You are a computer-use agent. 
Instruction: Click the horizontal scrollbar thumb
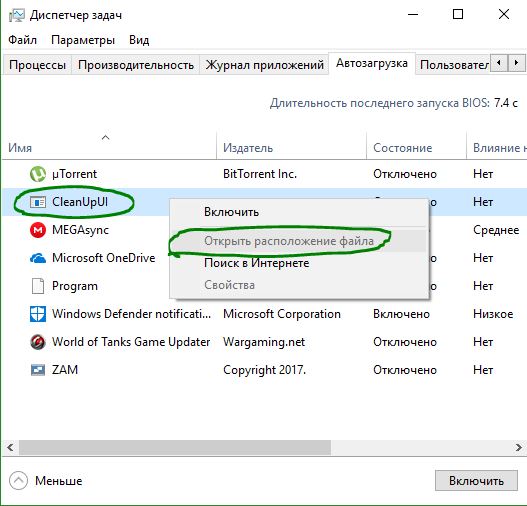pyautogui.click(x=175, y=448)
